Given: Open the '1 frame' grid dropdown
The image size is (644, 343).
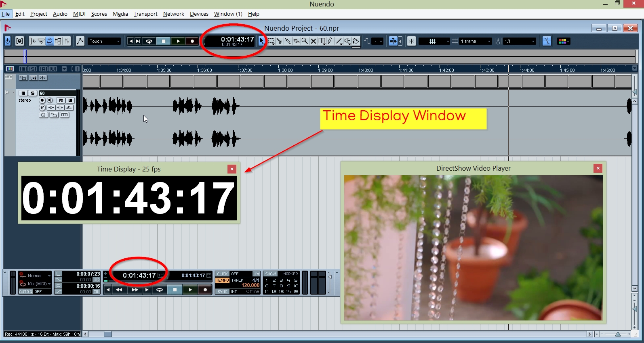Looking at the screenshot, I should pos(476,41).
